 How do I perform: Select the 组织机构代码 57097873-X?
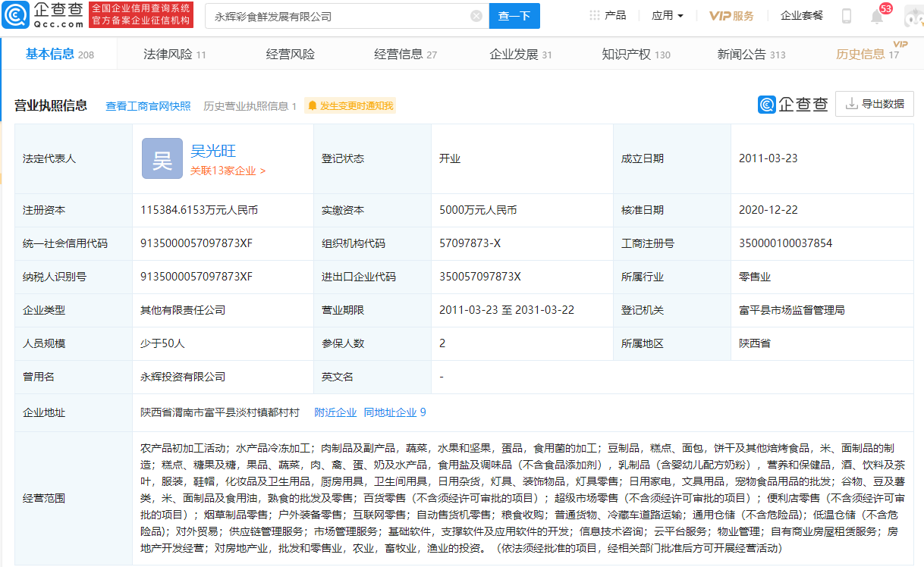[x=470, y=243]
